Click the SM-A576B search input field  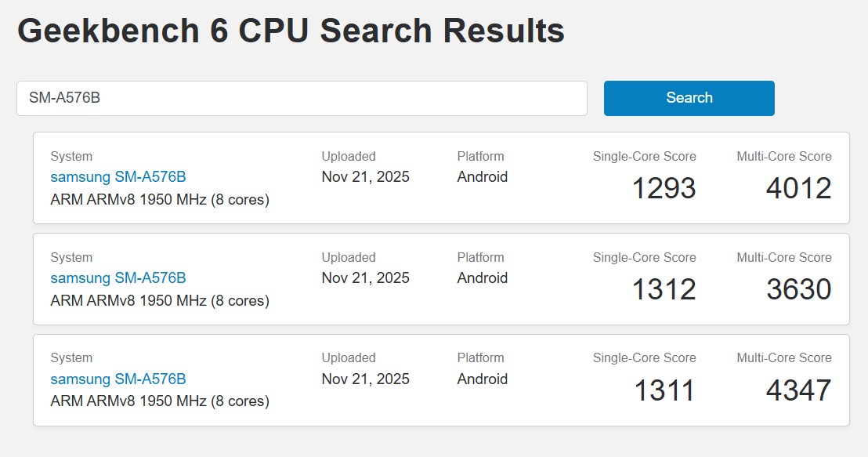click(x=302, y=98)
